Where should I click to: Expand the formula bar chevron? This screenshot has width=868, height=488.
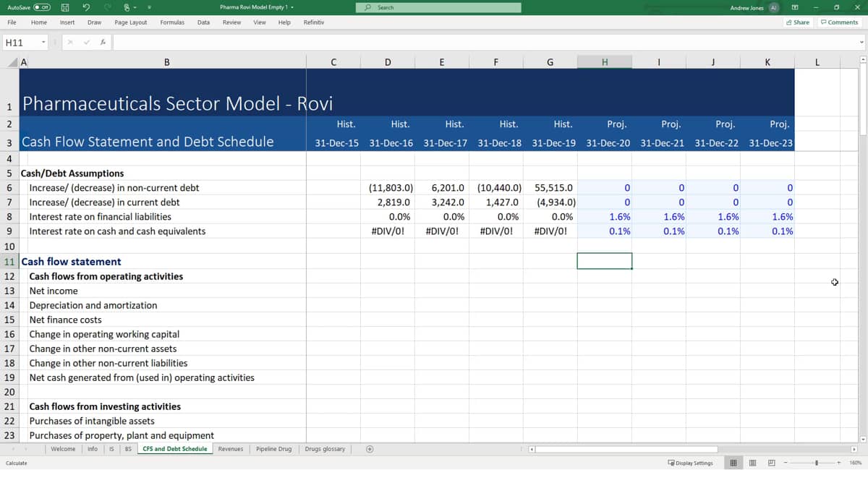tap(861, 43)
